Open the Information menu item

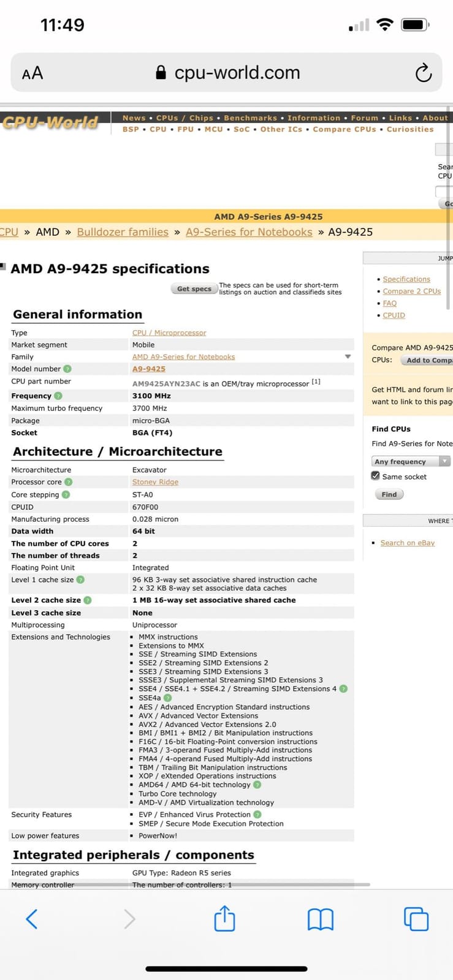[x=314, y=118]
